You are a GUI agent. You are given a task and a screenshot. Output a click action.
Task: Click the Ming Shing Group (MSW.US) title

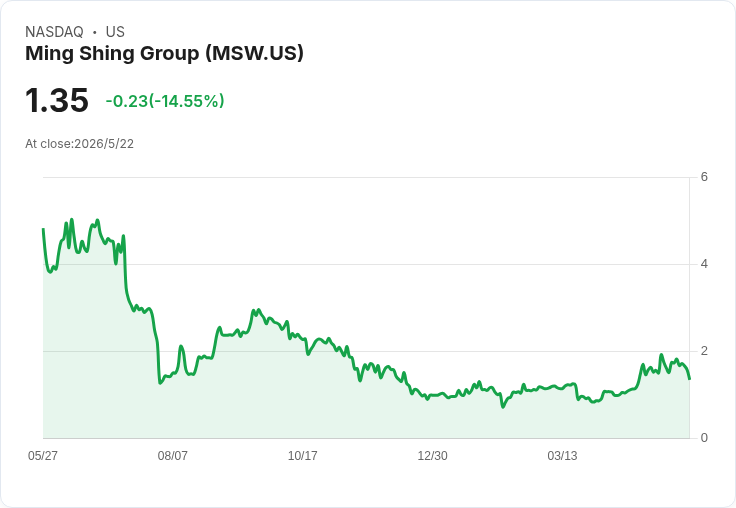[164, 53]
